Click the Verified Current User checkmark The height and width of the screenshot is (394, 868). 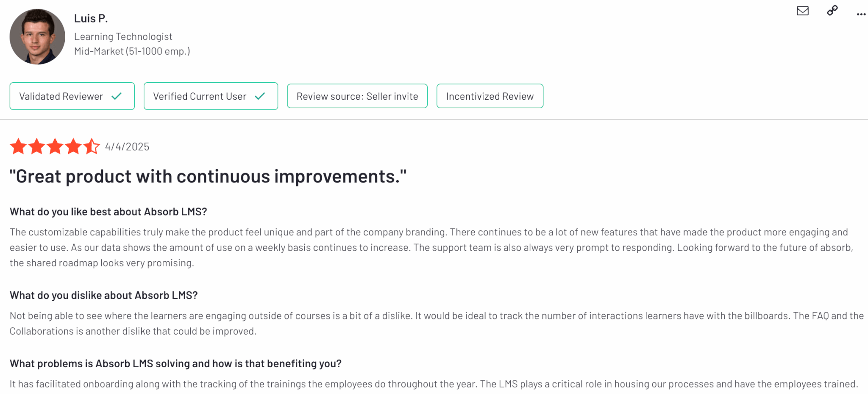260,96
